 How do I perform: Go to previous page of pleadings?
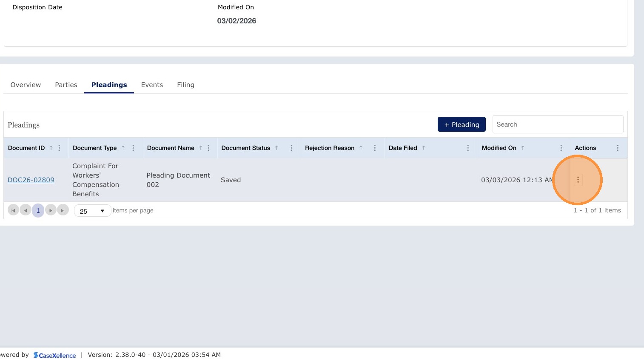click(26, 210)
